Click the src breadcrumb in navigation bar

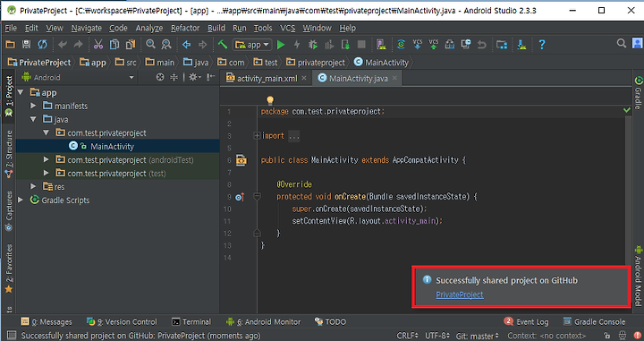click(126, 63)
